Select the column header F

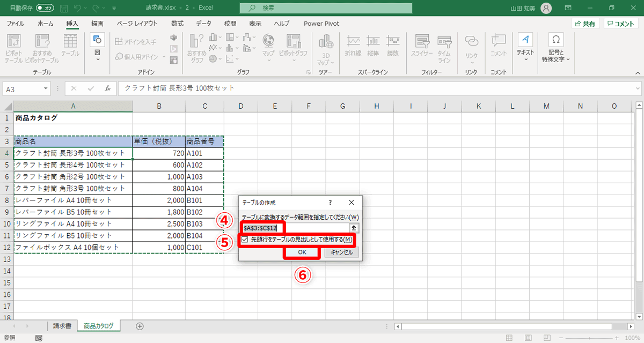[309, 106]
